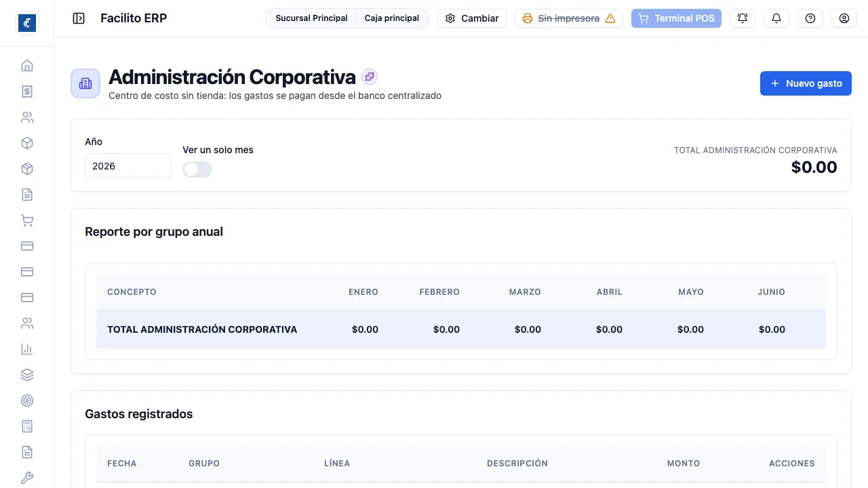This screenshot has width=868, height=488.
Task: Open the Terminal POS button
Action: [676, 18]
